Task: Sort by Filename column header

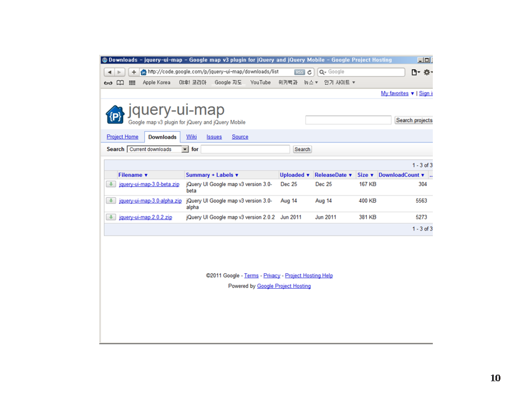Action: 132,175
